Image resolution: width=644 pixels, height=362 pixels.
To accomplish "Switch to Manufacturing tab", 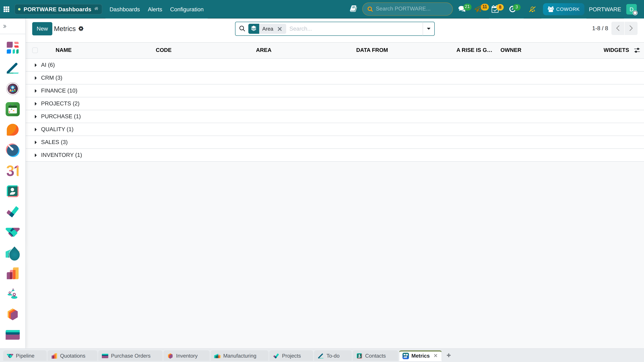I will tap(239, 356).
